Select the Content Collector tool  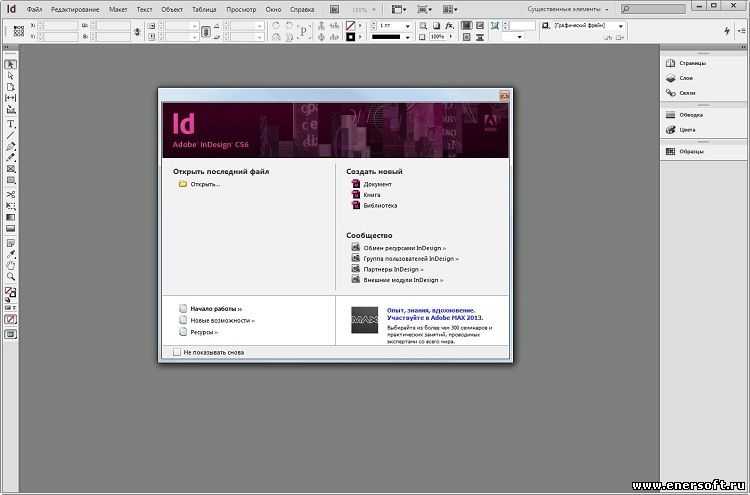pyautogui.click(x=10, y=110)
